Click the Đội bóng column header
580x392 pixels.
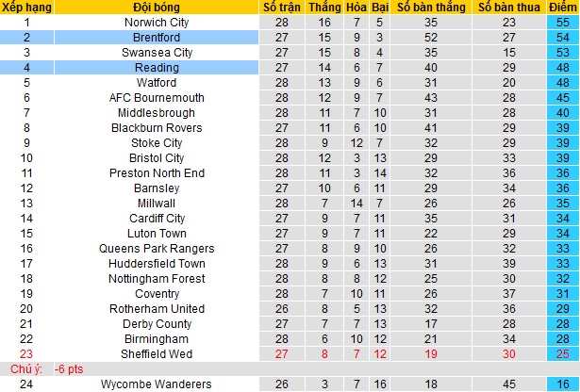click(x=157, y=7)
